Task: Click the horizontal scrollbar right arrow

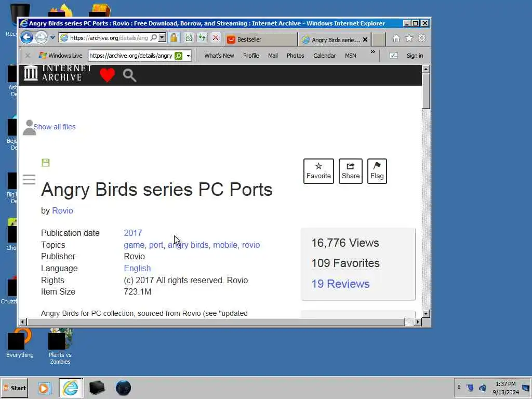Action: tap(418, 322)
